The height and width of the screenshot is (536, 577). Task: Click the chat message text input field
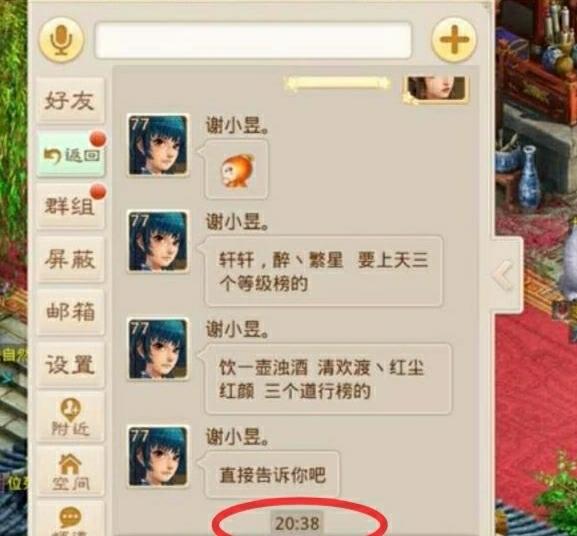[253, 40]
